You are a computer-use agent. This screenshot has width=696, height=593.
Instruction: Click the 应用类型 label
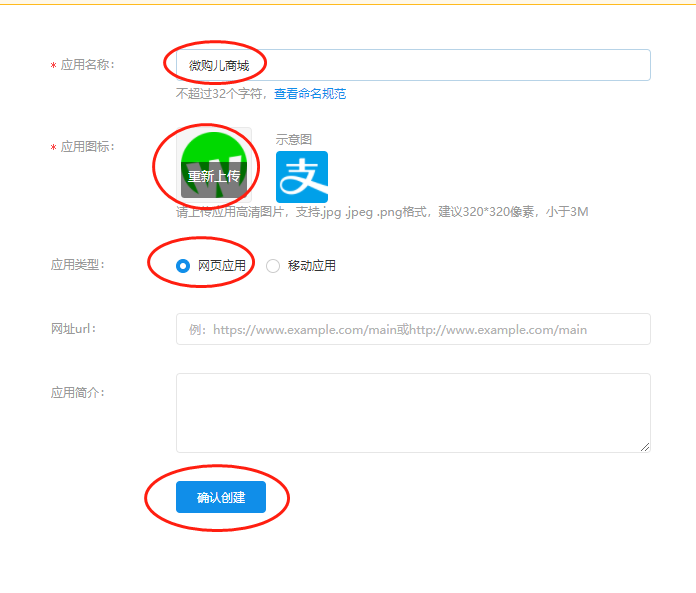[x=78, y=265]
